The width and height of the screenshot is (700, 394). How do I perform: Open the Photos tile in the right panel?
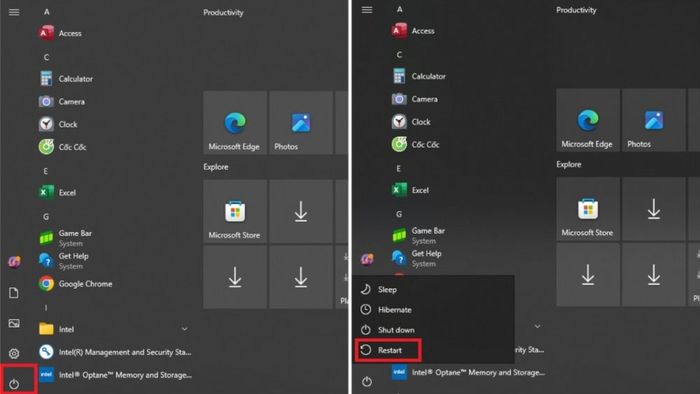[654, 120]
